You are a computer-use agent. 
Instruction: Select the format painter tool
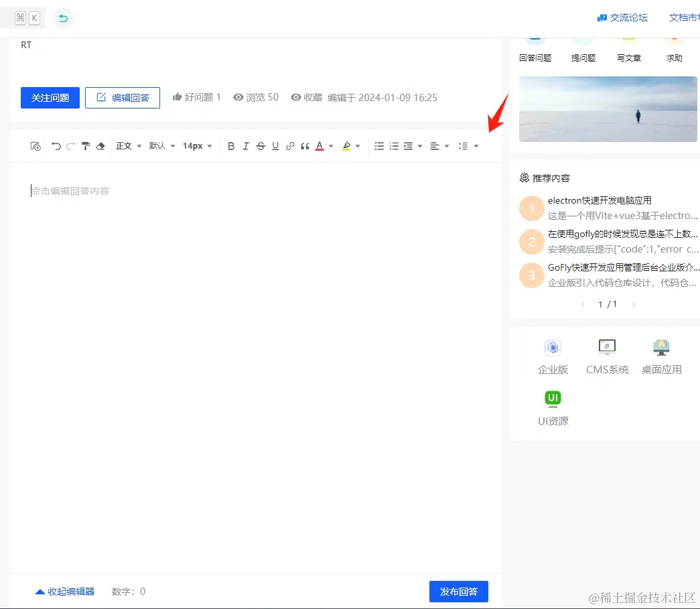click(x=86, y=146)
